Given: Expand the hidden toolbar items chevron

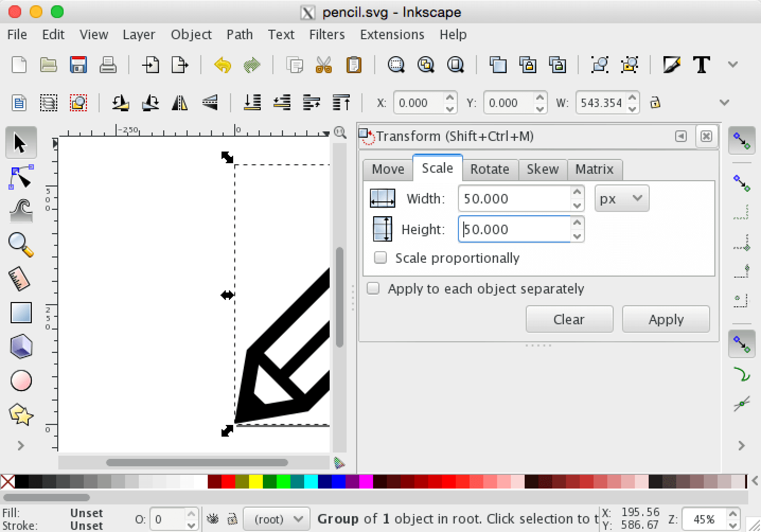Looking at the screenshot, I should tap(733, 64).
